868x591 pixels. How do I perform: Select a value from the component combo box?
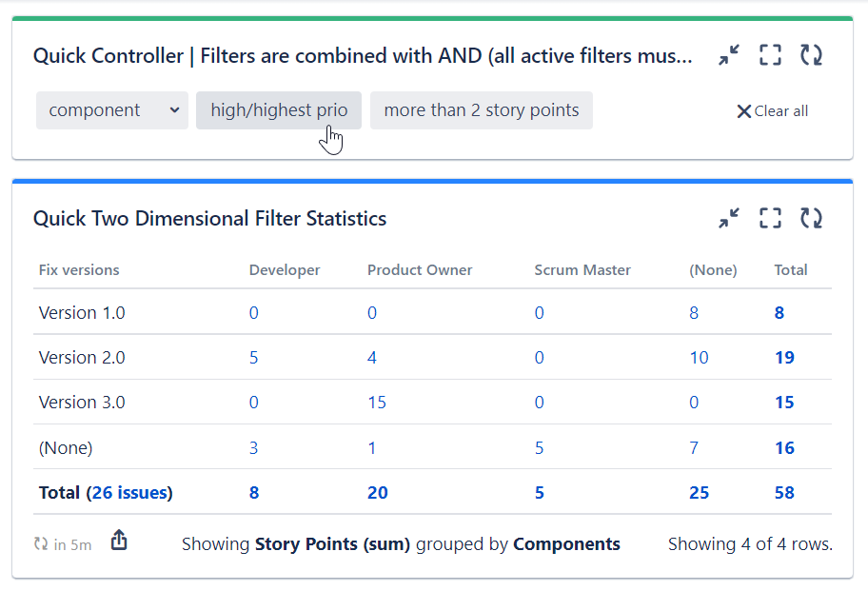coord(111,110)
